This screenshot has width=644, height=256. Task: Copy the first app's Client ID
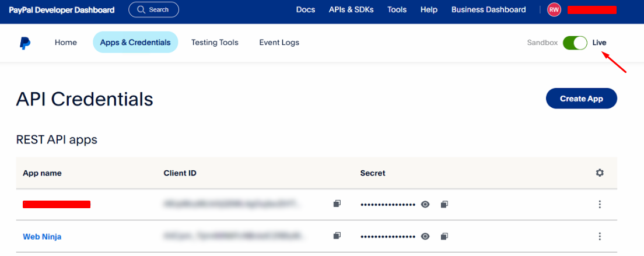point(337,204)
